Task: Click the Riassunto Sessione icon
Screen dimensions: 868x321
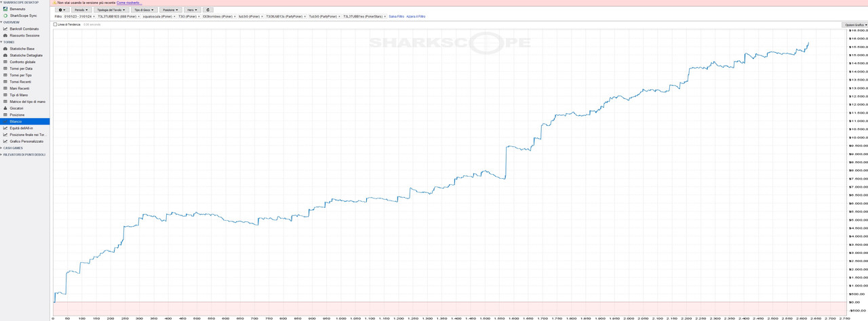Action: pyautogui.click(x=5, y=35)
